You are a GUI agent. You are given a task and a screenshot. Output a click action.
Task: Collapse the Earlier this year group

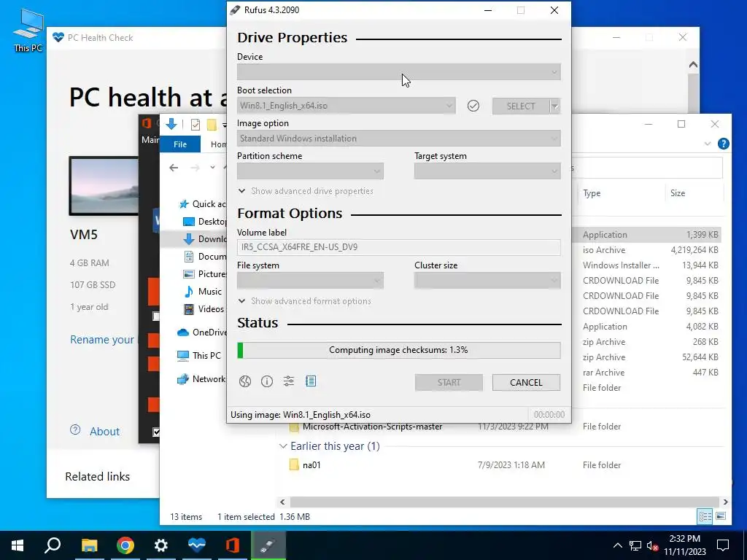[x=283, y=446]
